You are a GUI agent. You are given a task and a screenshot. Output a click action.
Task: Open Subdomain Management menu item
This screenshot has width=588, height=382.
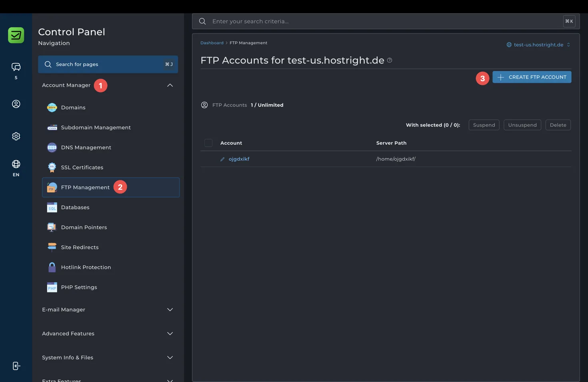pyautogui.click(x=111, y=127)
